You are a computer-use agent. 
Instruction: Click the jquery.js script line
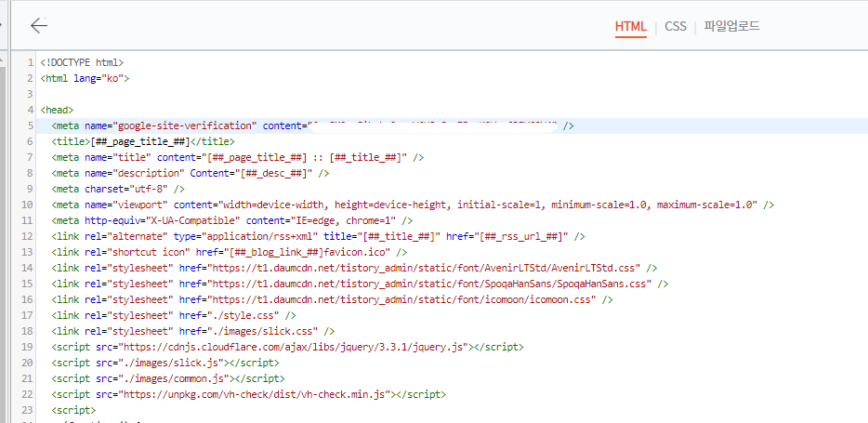[x=287, y=348]
